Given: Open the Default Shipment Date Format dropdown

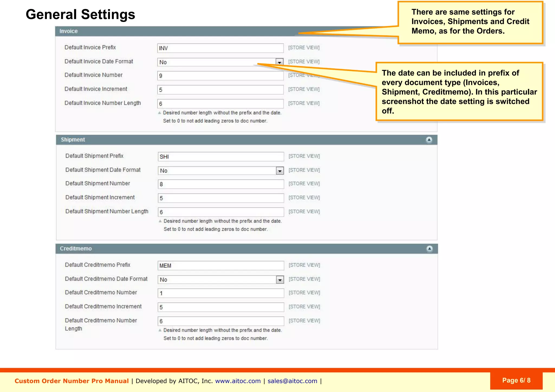Looking at the screenshot, I should click(221, 171).
